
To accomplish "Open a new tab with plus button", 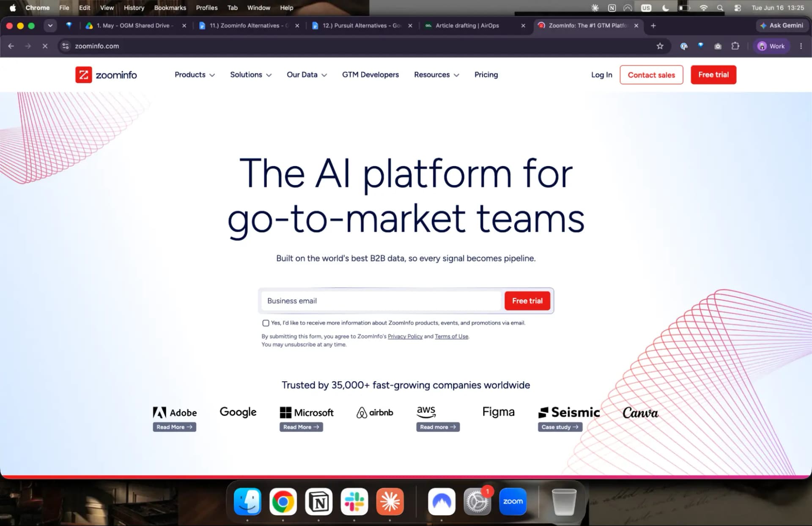I will click(x=653, y=26).
